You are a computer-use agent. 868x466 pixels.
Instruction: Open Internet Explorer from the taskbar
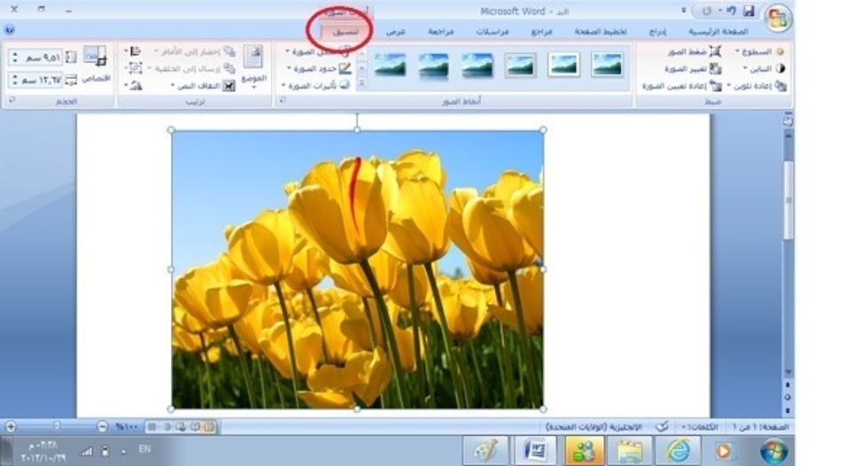pos(678,450)
